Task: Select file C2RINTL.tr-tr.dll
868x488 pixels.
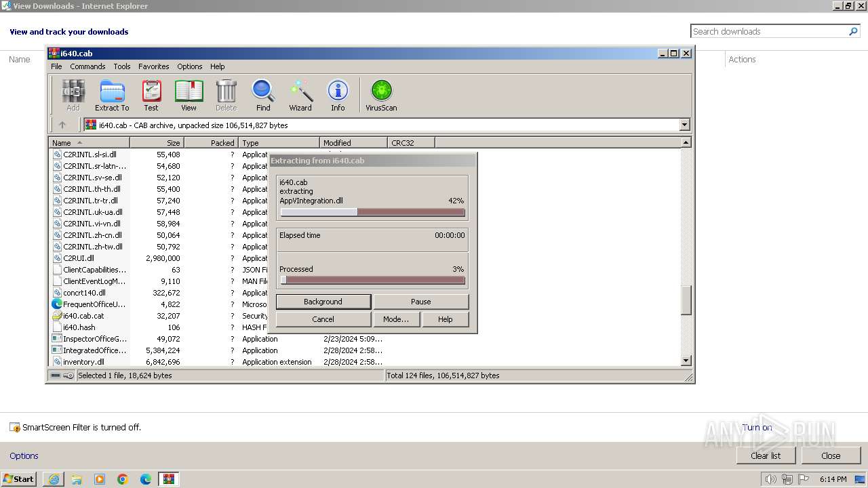Action: click(90, 201)
